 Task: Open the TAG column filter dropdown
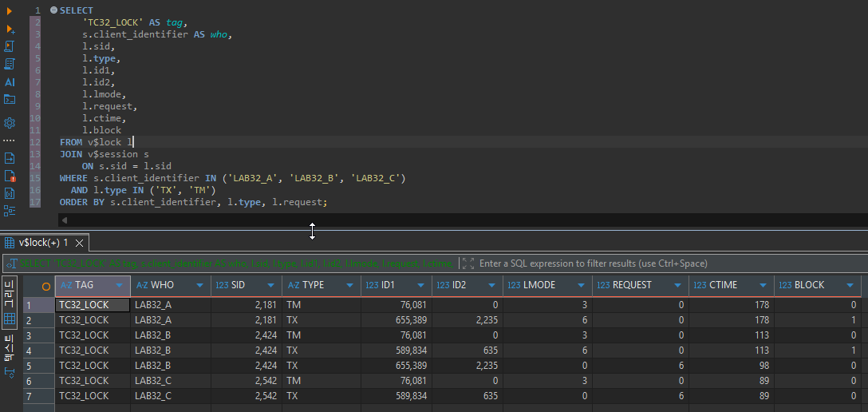120,286
